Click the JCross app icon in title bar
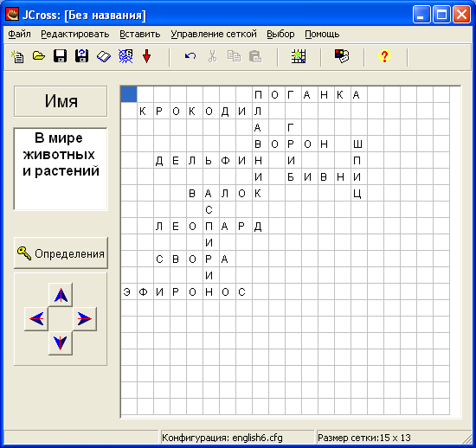The width and height of the screenshot is (476, 448). pos(12,15)
